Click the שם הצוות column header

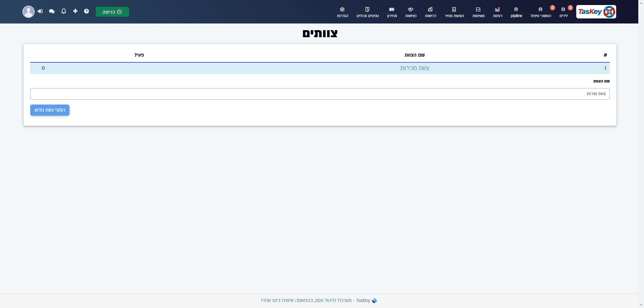point(415,55)
